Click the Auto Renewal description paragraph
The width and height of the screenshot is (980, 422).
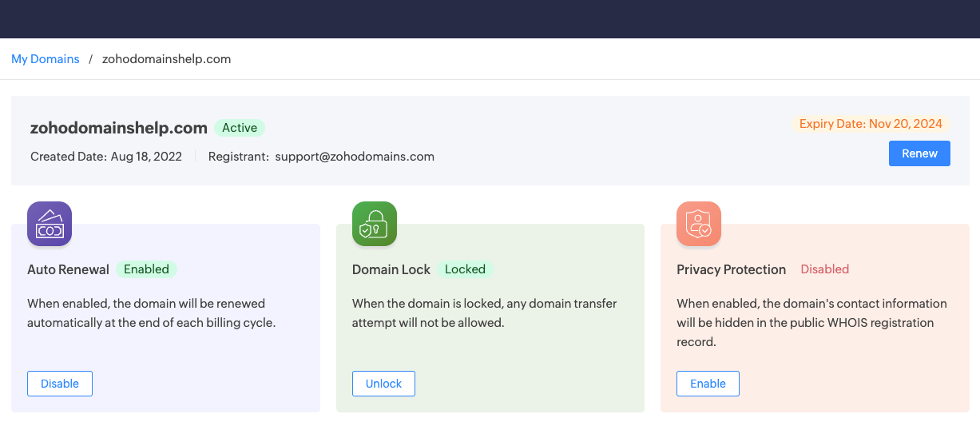[x=152, y=313]
